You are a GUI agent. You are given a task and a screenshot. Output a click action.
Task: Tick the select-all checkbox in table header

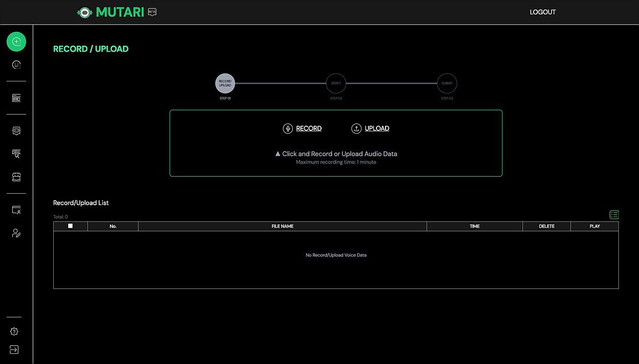pyautogui.click(x=70, y=226)
